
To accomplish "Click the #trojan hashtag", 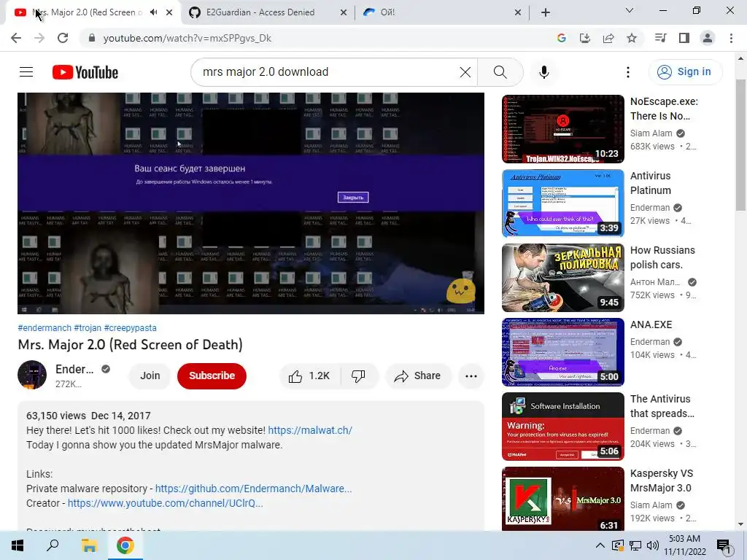I will [88, 328].
